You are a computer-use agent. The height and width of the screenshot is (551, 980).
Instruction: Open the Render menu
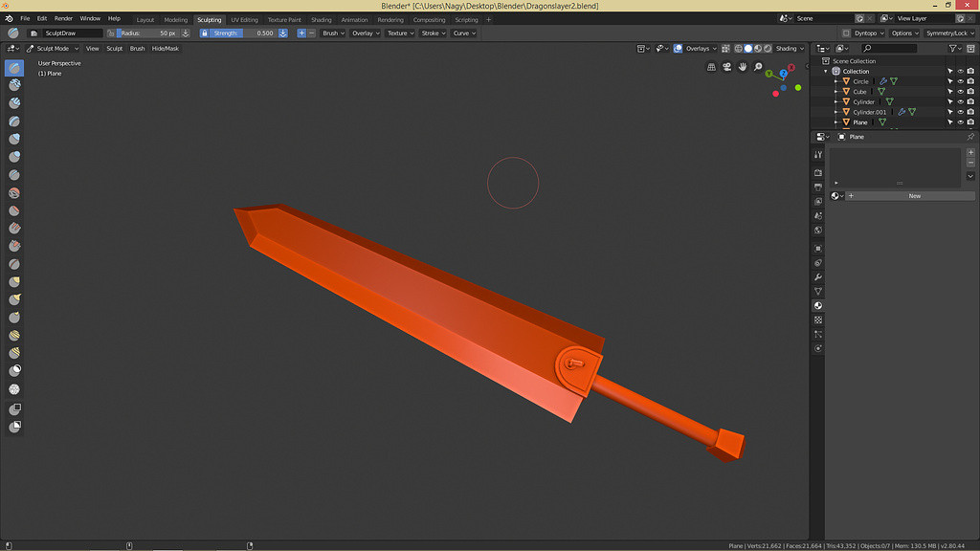click(x=63, y=19)
